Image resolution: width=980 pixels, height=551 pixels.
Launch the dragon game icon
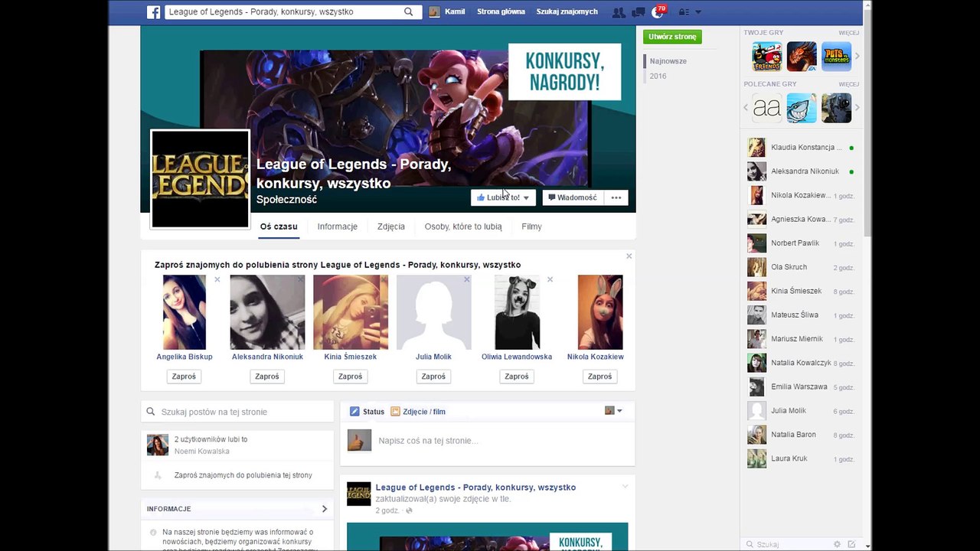tap(802, 56)
